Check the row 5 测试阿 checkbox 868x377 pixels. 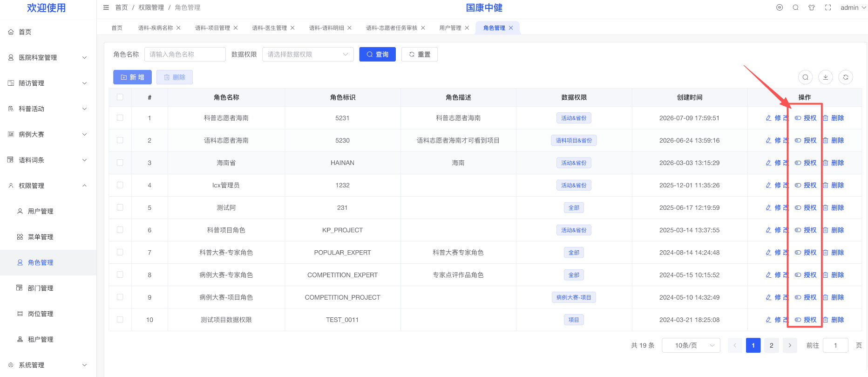120,207
